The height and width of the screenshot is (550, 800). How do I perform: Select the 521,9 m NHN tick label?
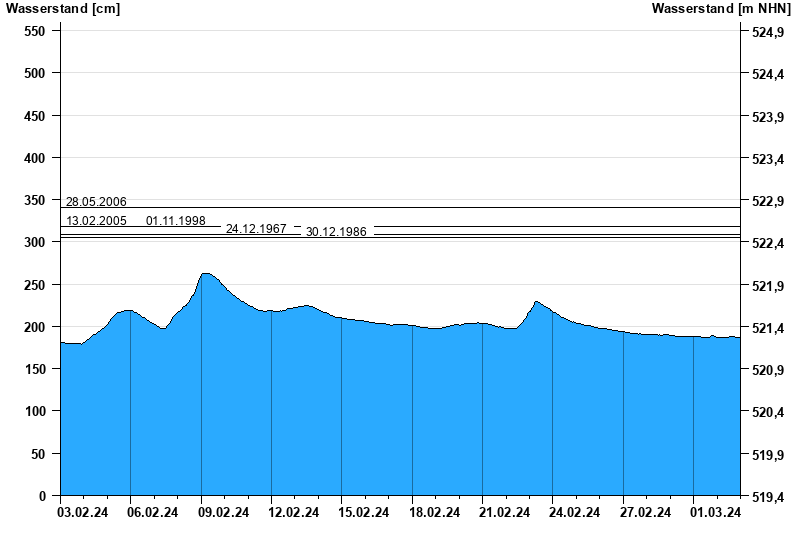point(767,287)
